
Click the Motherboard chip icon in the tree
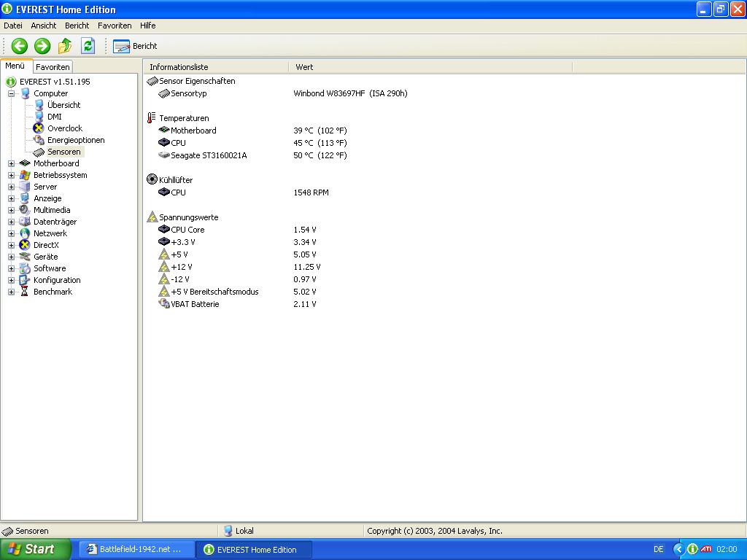[25, 163]
